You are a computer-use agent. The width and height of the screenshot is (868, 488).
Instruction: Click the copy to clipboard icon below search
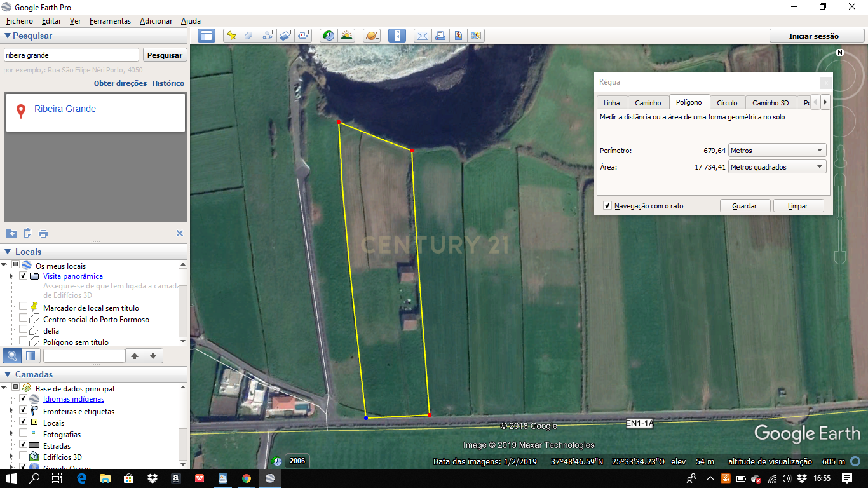pos(27,233)
